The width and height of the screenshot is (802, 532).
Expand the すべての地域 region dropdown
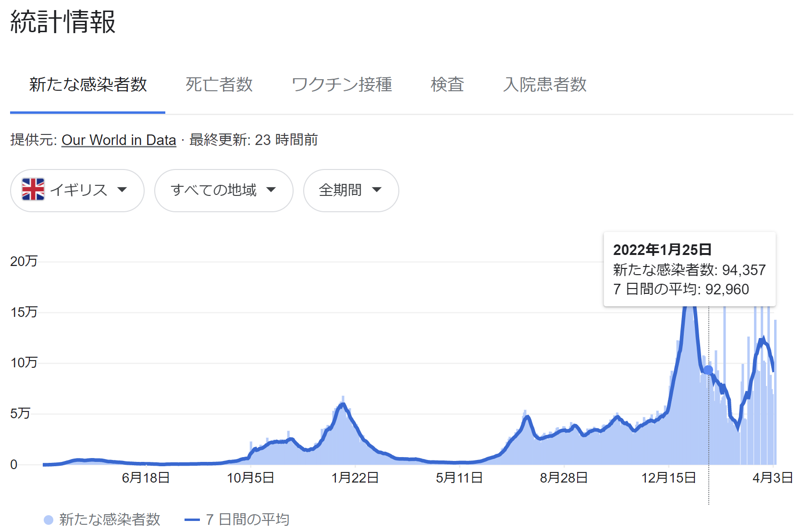[x=223, y=191]
